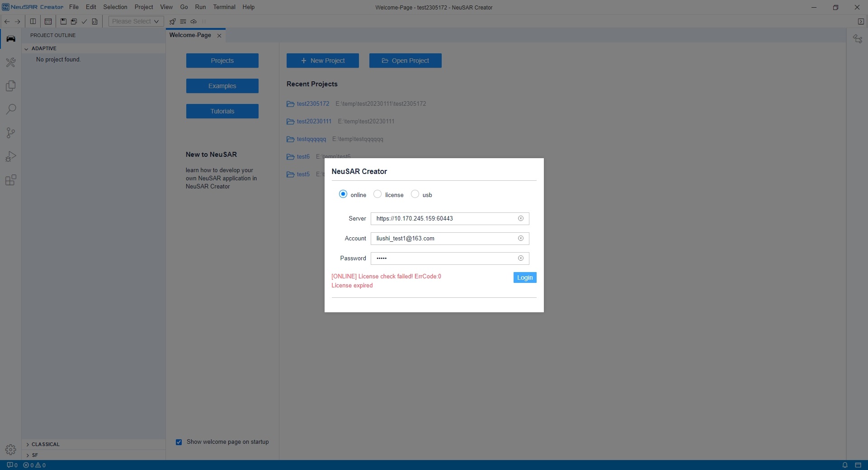Open the source control branch icon

coord(11,133)
